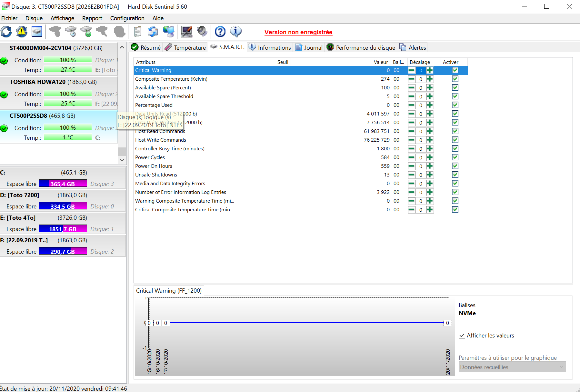Open the Configuration menu
The height and width of the screenshot is (392, 580).
(127, 18)
